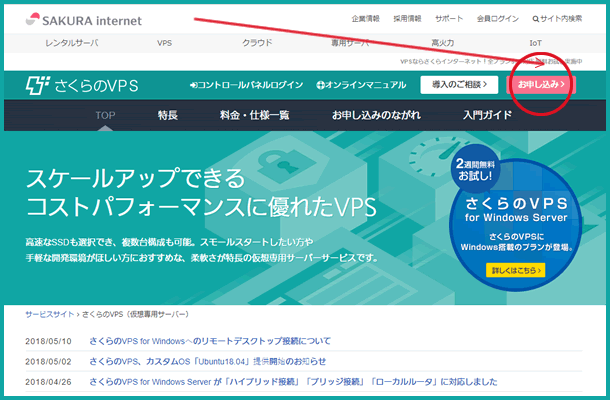The width and height of the screenshot is (610, 400).
Task: Switch to お申し込みのながれ tab
Action: pos(376,115)
